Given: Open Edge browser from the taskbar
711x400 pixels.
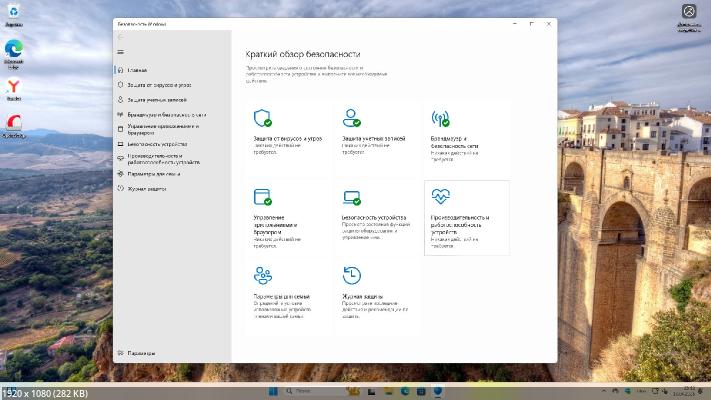Looking at the screenshot, I should (x=405, y=391).
